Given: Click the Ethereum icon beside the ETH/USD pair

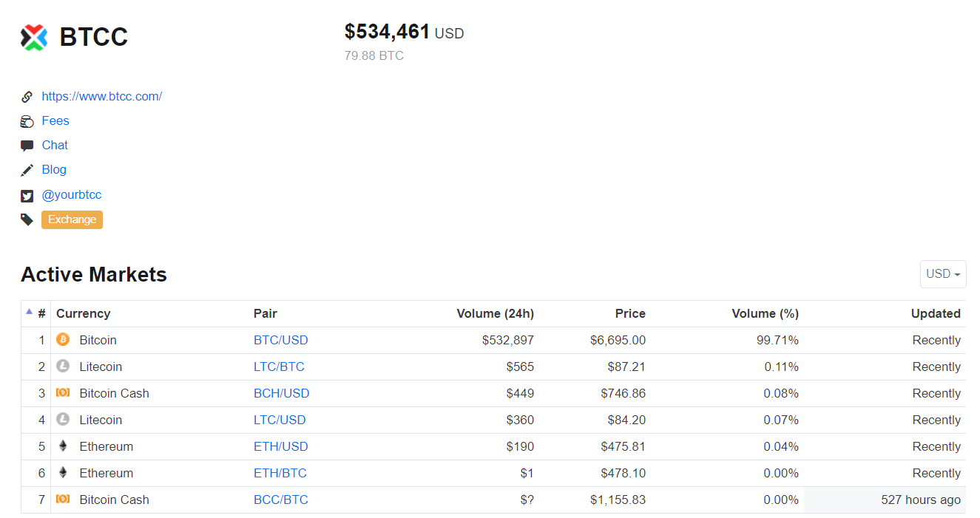Looking at the screenshot, I should [x=63, y=446].
